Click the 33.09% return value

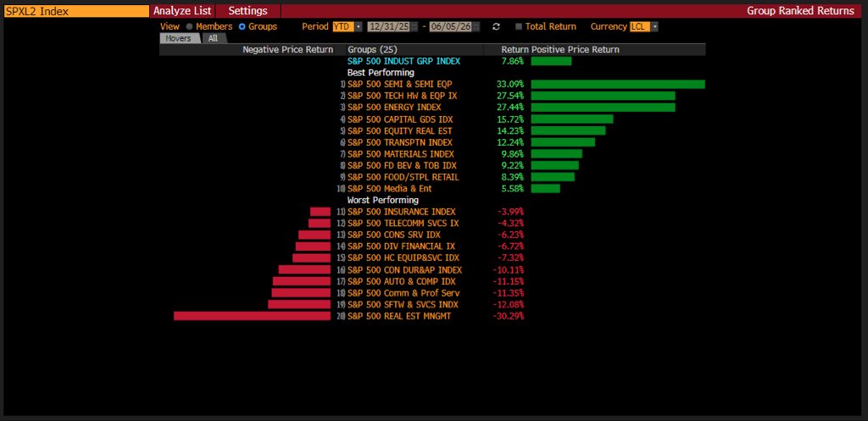(510, 84)
